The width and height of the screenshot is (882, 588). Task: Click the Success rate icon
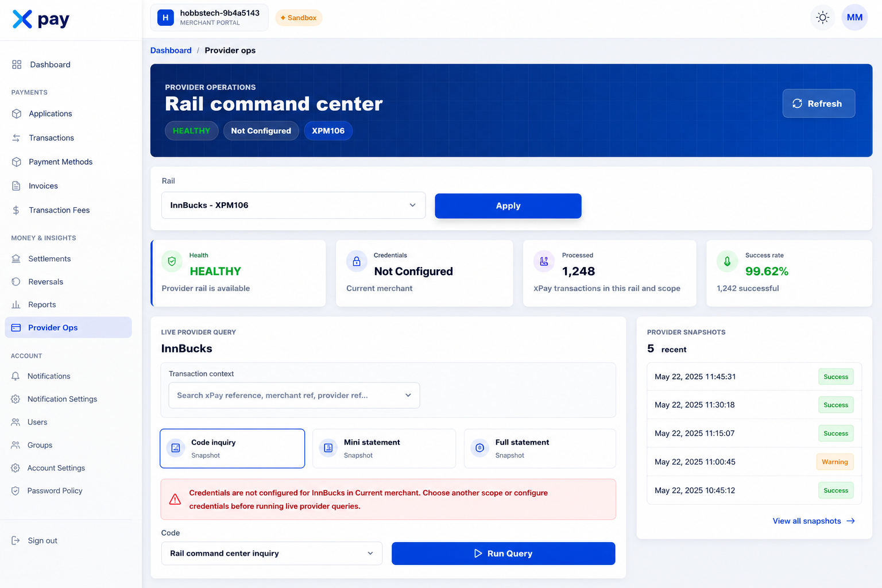[727, 261]
